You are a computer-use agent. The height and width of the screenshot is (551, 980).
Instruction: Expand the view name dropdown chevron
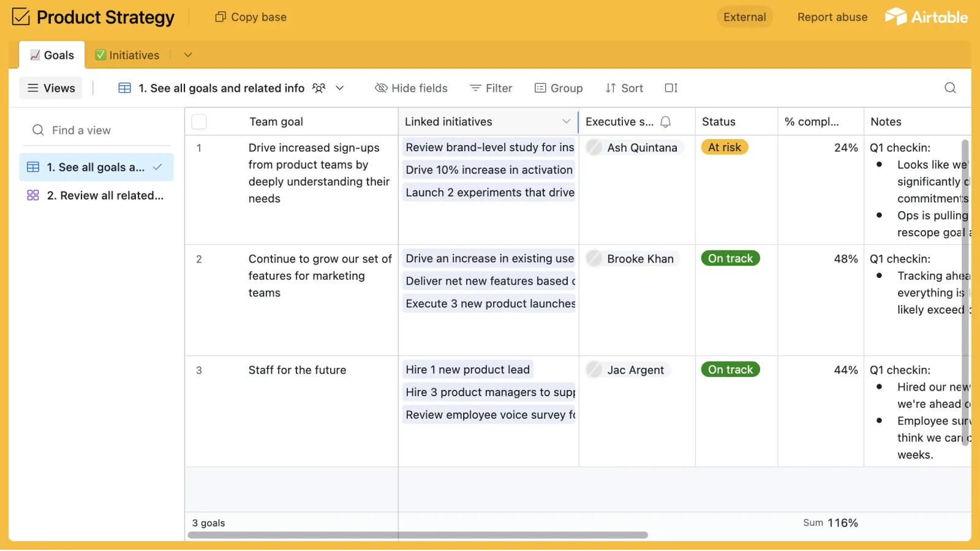click(x=340, y=88)
